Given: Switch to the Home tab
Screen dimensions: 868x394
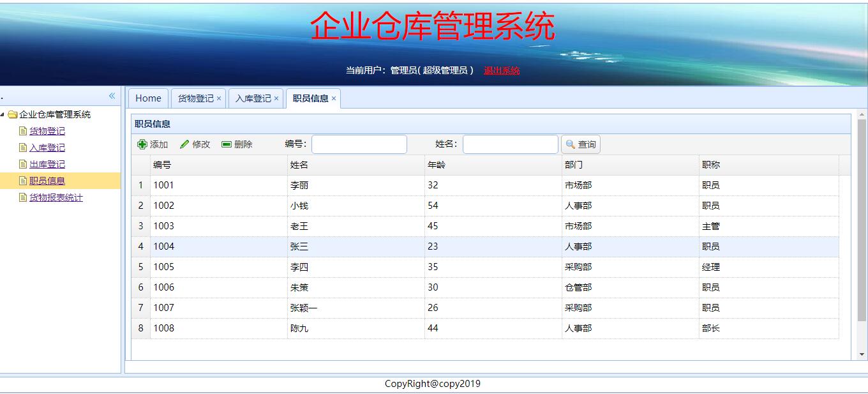Looking at the screenshot, I should click(x=148, y=98).
